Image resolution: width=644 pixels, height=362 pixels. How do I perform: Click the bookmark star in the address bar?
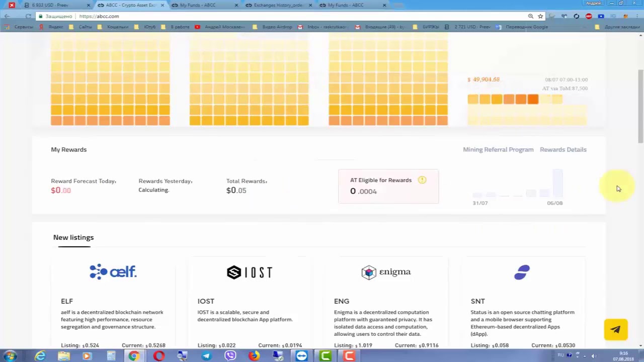pyautogui.click(x=540, y=16)
